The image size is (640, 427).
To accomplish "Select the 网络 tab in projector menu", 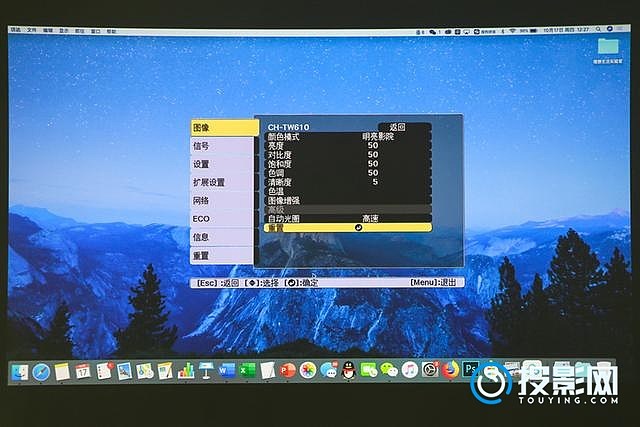I will pos(222,200).
